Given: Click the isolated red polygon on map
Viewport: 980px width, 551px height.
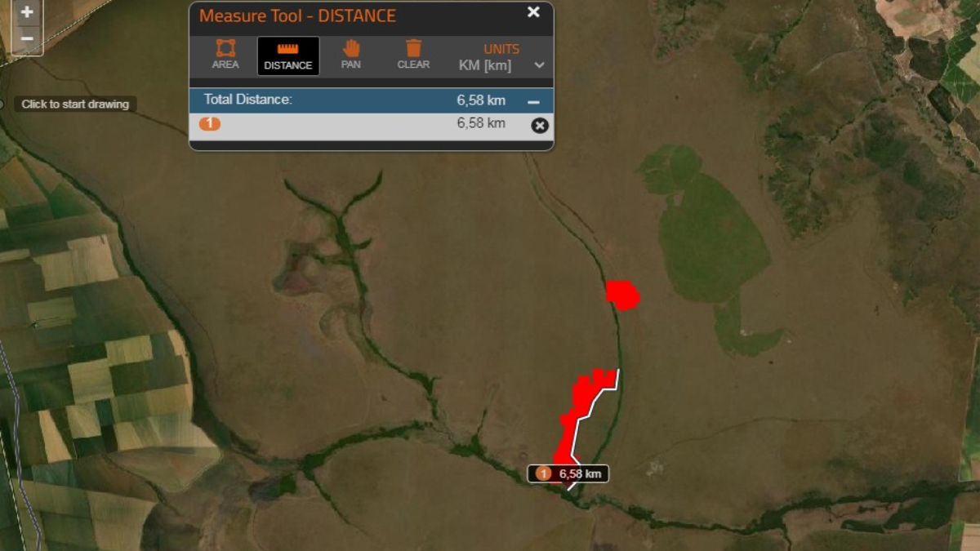Looking at the screenshot, I should [x=622, y=295].
